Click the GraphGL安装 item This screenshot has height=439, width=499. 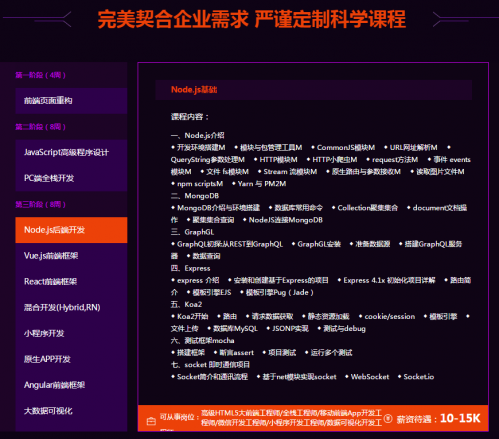(319, 244)
